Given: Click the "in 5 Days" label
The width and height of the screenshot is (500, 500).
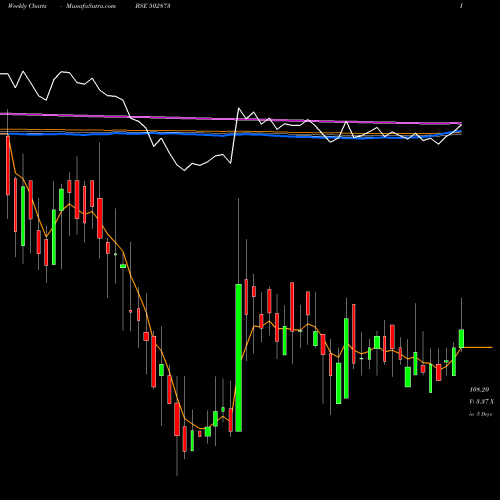Looking at the screenshot, I should point(480,414).
